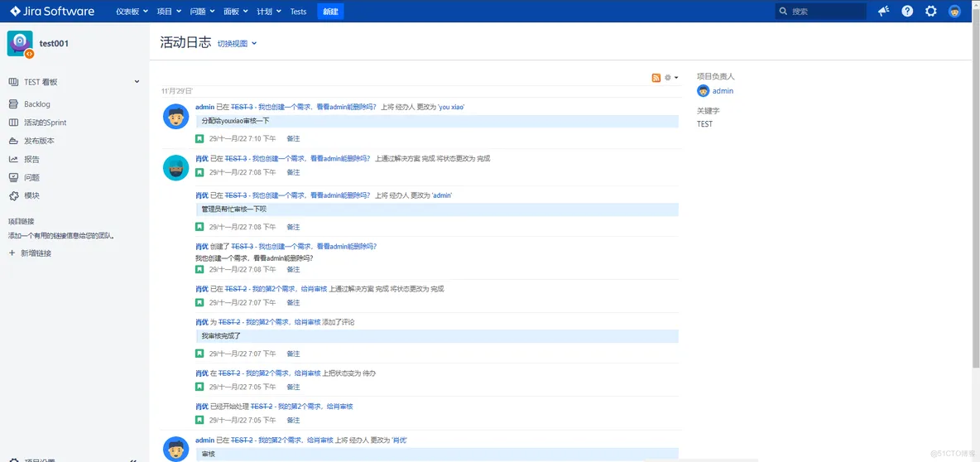980x462 pixels.
Task: Open 报告 in the sidebar
Action: coord(32,160)
